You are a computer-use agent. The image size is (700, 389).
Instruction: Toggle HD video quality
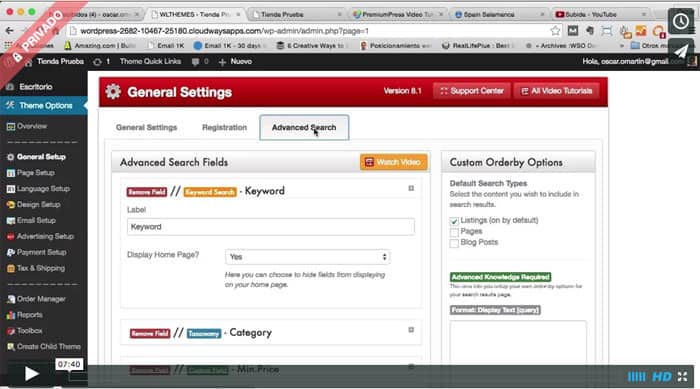tap(661, 377)
